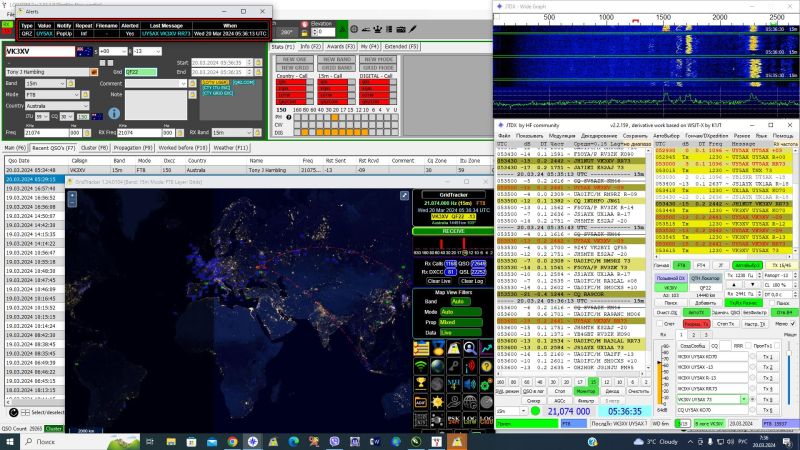800x450 pixels.
Task: Switch to the Awards (F3) tab
Action: point(341,46)
